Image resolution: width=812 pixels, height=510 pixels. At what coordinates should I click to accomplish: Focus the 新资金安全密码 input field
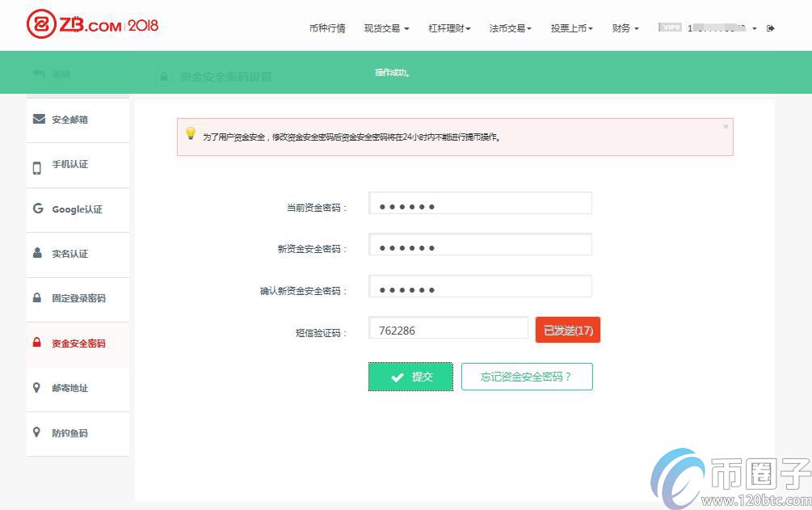pos(480,245)
